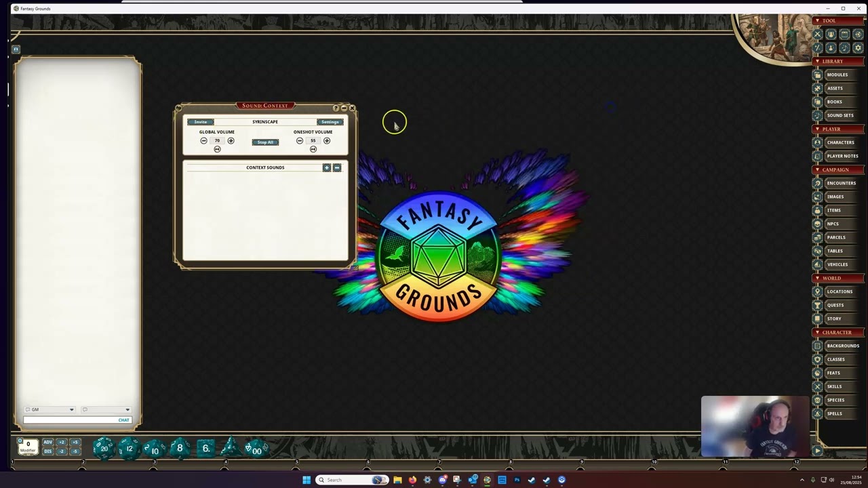Click the Sound Sets music-note icon
The width and height of the screenshot is (868, 488).
pos(817,115)
